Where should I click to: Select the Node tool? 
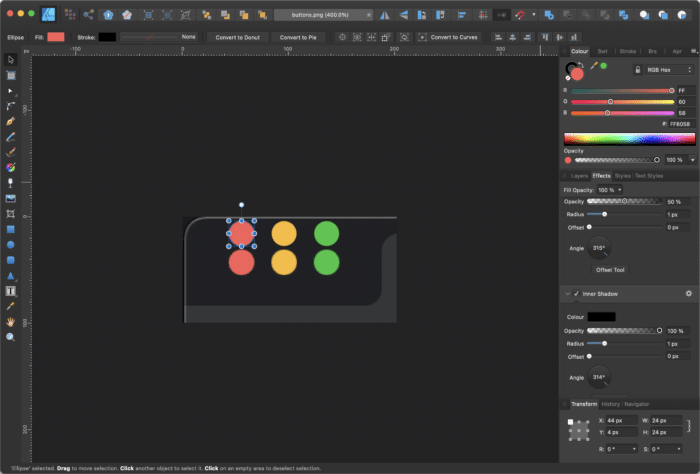tap(11, 91)
